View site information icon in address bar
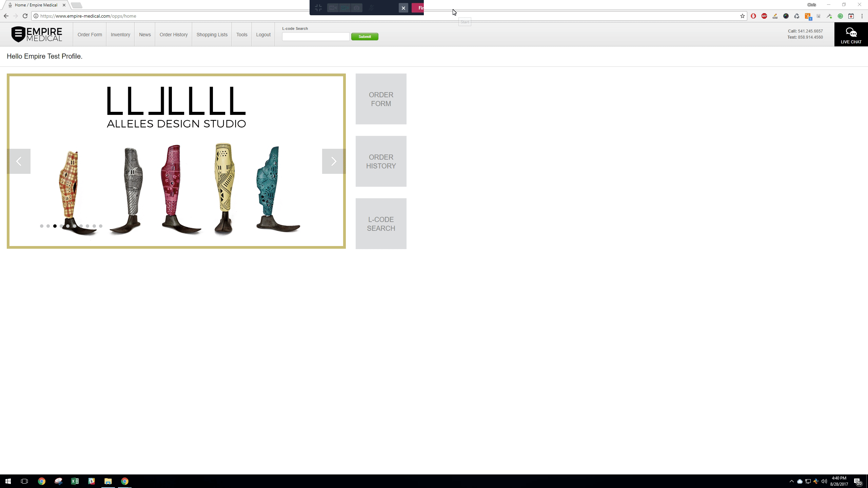 click(x=36, y=16)
